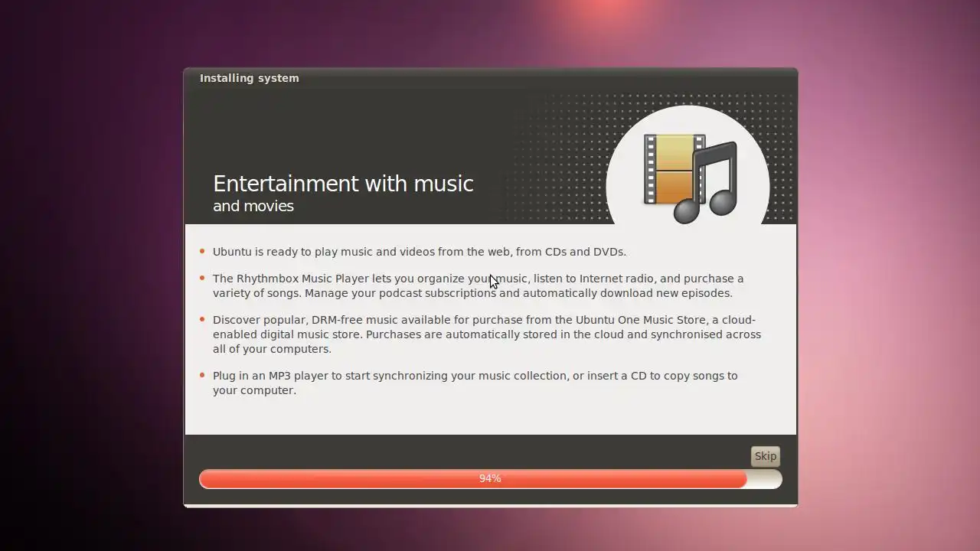The height and width of the screenshot is (551, 980).
Task: Click the 'Ubuntu is ready to play music' line
Action: 420,252
